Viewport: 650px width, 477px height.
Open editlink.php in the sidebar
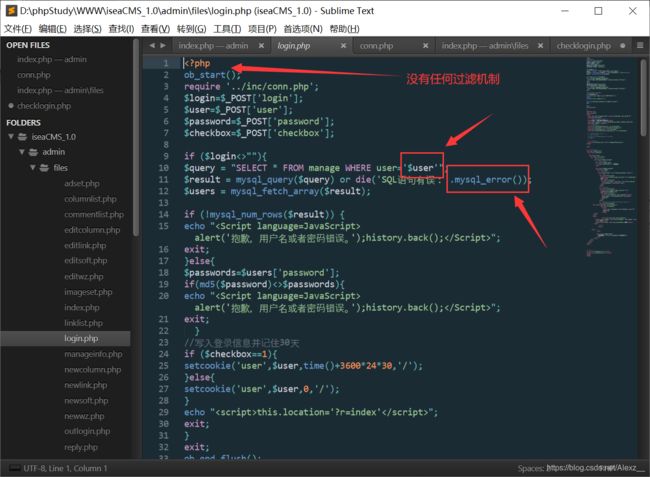click(x=85, y=245)
